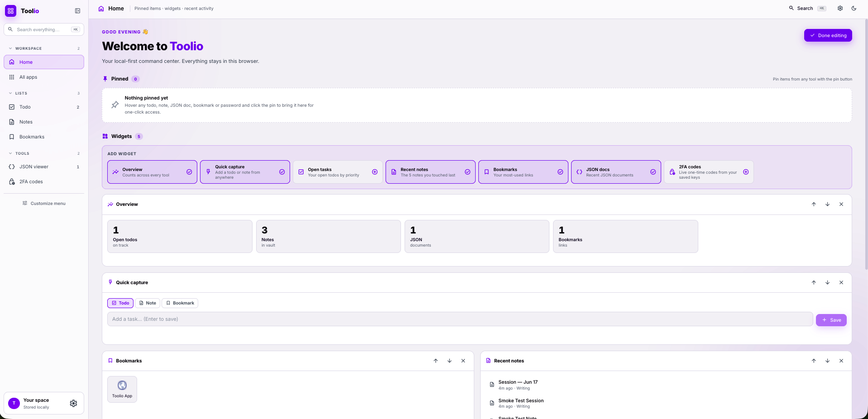Remove the Overview widget
The height and width of the screenshot is (419, 868).
point(841,204)
